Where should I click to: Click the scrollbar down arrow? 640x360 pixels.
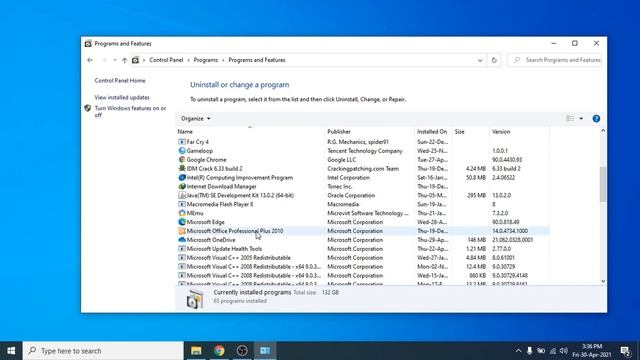(603, 281)
